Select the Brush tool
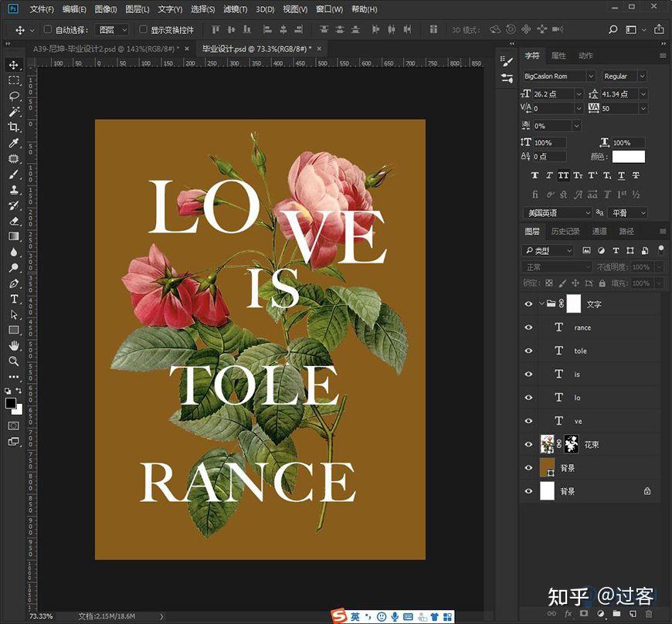672x624 pixels. tap(14, 175)
